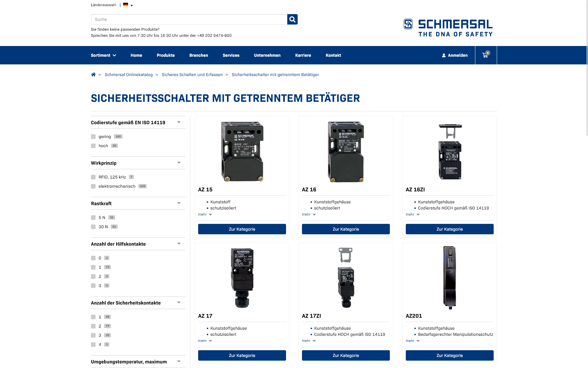Open the shopping cart icon

pyautogui.click(x=486, y=55)
